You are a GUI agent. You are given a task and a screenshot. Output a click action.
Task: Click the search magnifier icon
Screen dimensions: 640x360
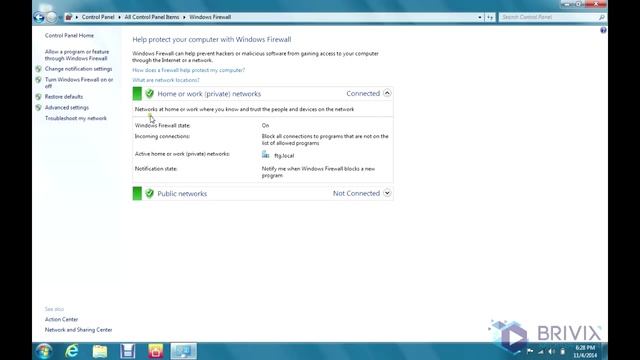coord(601,17)
